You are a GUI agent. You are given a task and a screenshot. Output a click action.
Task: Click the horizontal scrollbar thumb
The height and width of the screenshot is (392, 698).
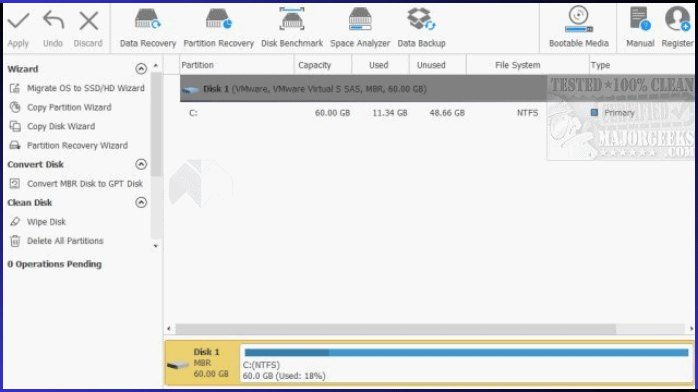396,329
